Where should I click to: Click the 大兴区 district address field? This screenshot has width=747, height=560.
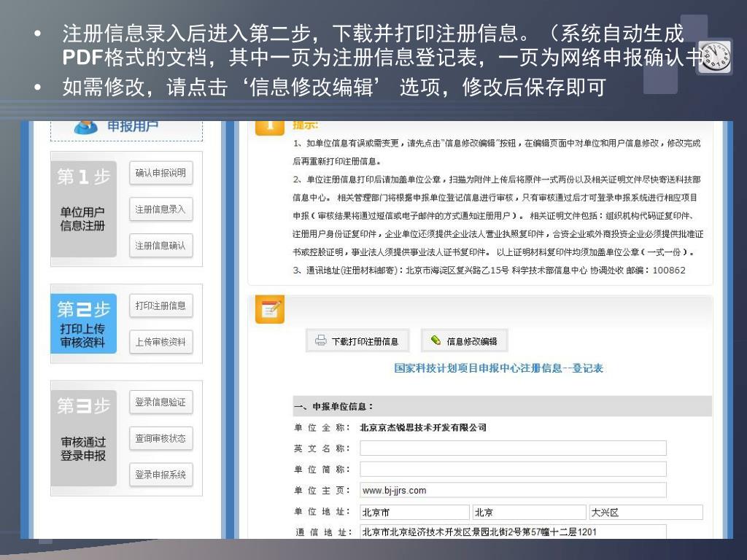pyautogui.click(x=646, y=512)
